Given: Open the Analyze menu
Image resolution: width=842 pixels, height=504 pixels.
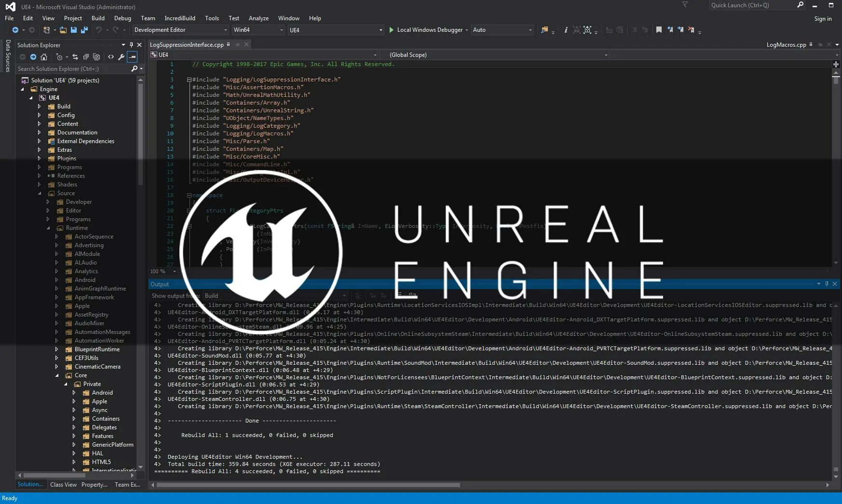Looking at the screenshot, I should tap(258, 18).
